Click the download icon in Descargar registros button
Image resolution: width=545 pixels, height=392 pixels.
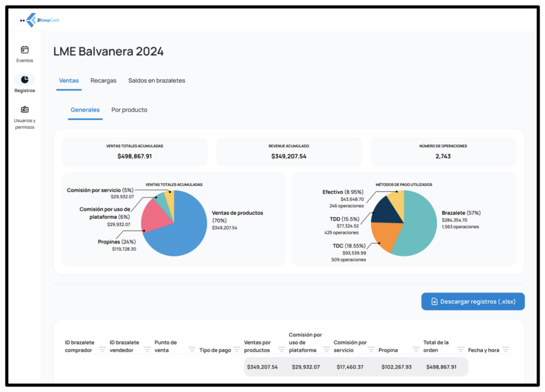coord(434,302)
